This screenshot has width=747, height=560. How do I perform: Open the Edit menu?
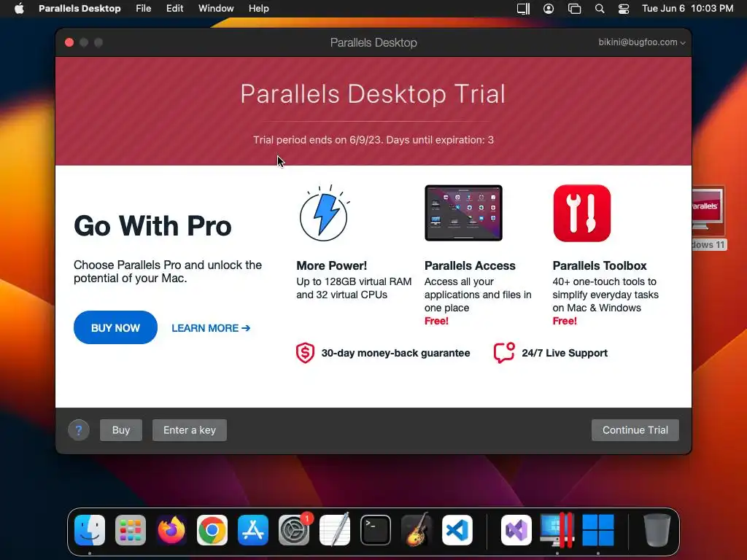(174, 9)
